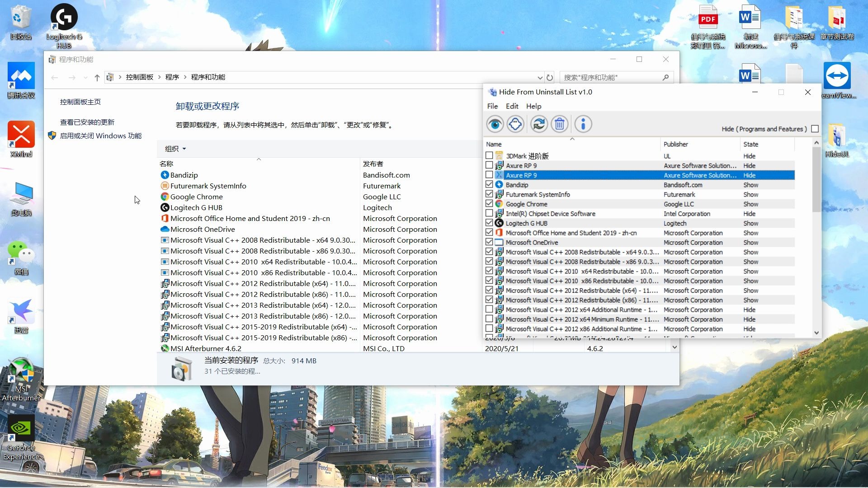This screenshot has width=868, height=488.
Task: Select GeForce Experience desktop icon
Action: 21,437
